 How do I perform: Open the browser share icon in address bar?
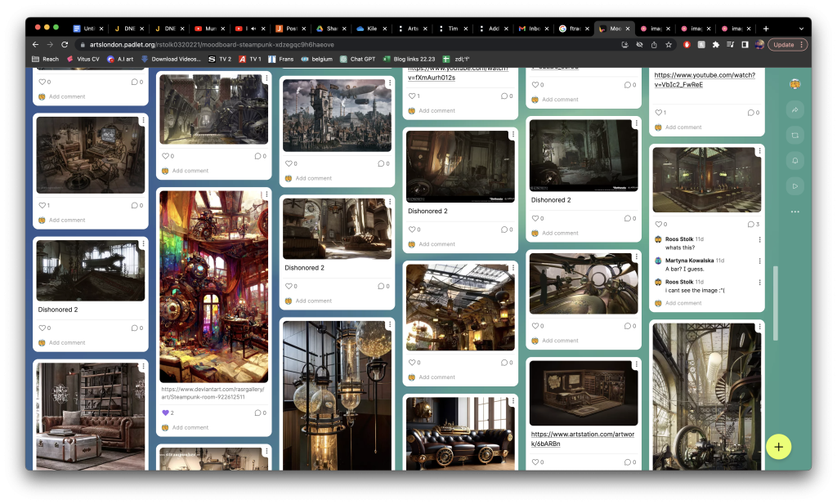coord(654,45)
